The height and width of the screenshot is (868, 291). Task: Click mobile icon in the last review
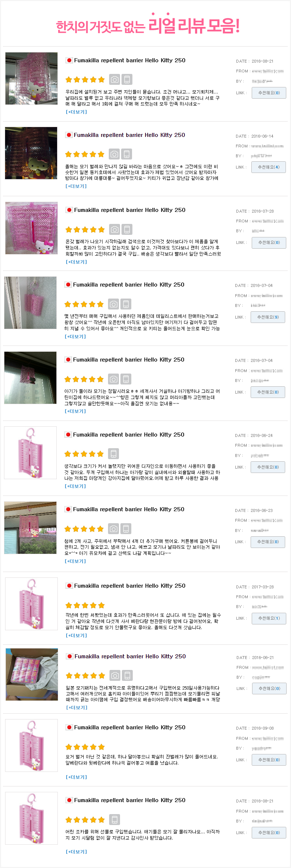click(115, 820)
